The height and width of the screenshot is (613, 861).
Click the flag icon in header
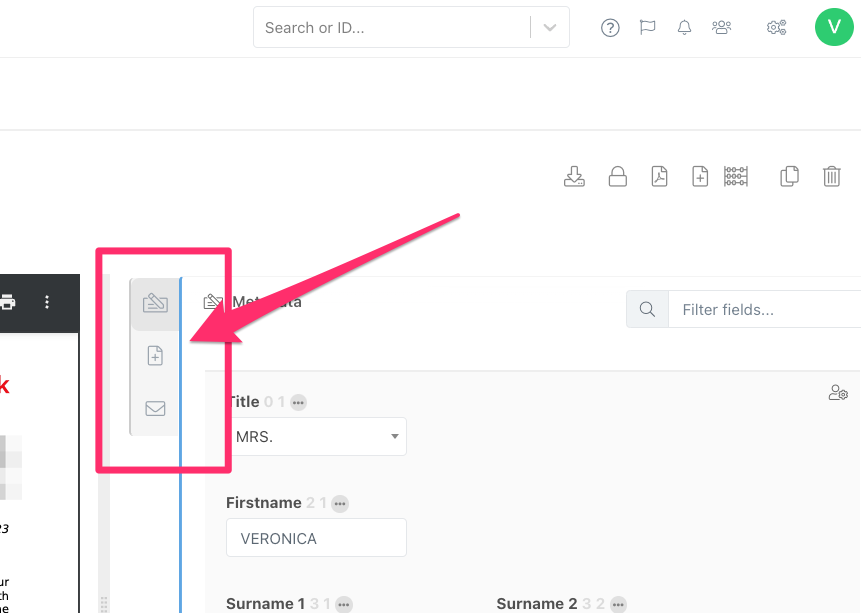647,28
